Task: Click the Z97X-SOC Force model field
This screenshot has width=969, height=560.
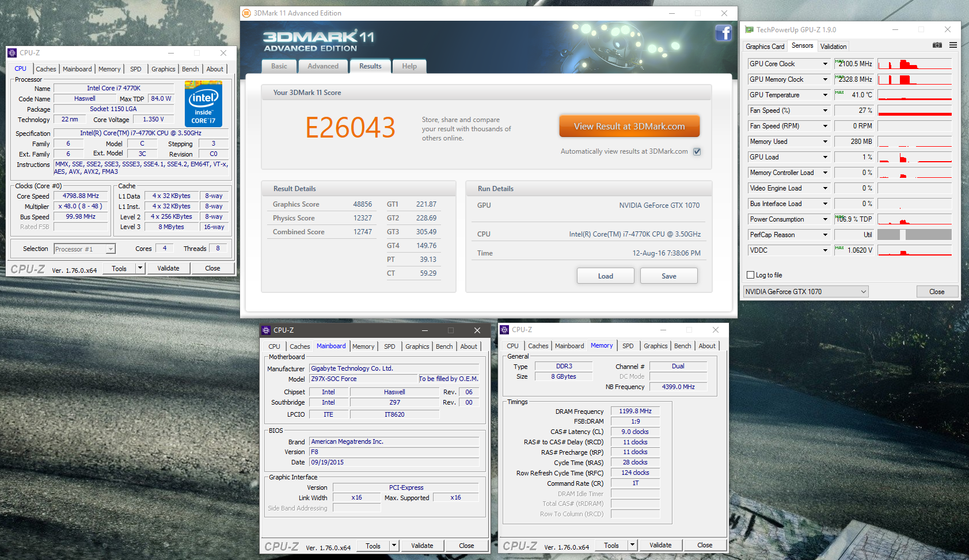Action: (x=363, y=379)
